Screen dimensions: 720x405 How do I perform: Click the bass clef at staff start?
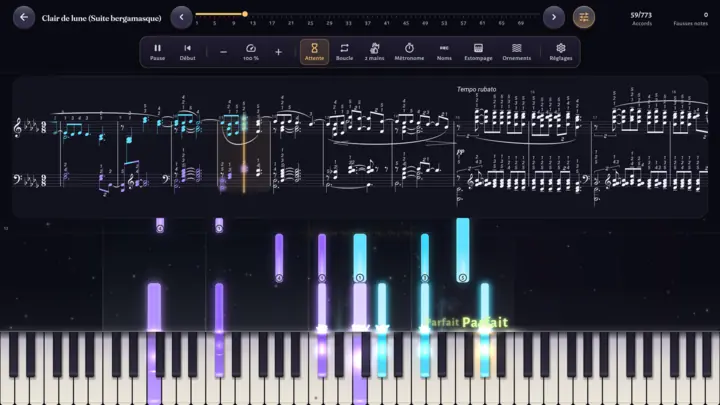pyautogui.click(x=17, y=179)
